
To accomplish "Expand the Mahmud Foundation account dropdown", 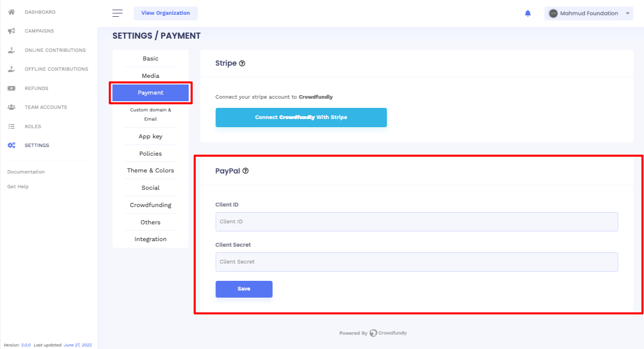I will pos(589,13).
